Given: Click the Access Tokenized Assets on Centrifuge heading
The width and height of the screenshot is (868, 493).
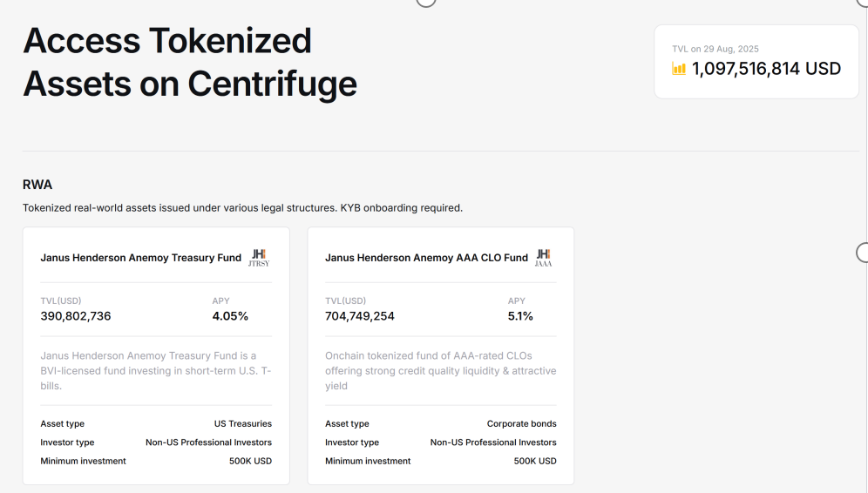Looking at the screenshot, I should [190, 62].
